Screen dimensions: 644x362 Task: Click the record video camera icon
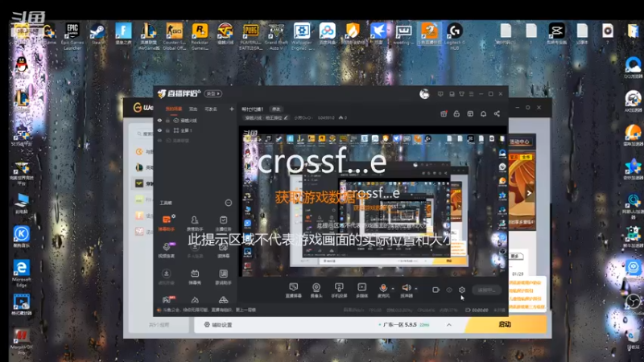436,290
